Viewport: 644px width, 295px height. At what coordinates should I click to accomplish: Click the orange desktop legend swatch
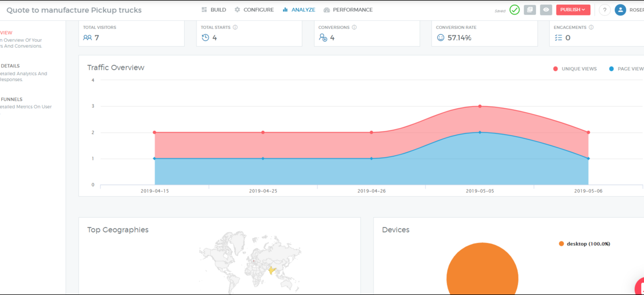(x=561, y=244)
